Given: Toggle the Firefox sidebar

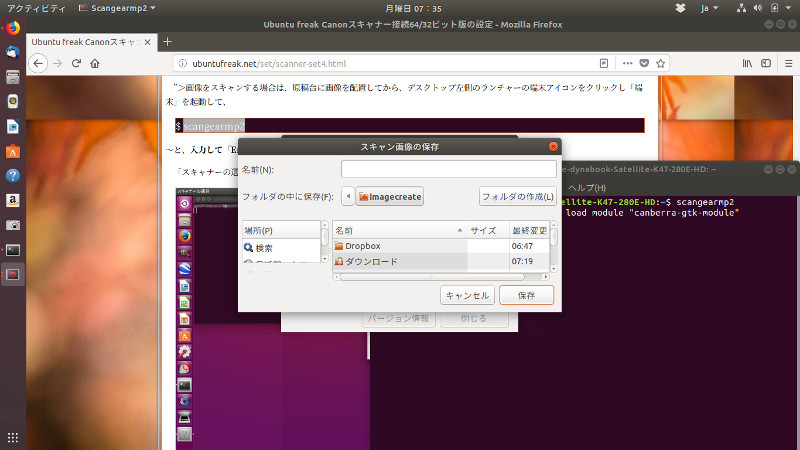Looking at the screenshot, I should [766, 63].
